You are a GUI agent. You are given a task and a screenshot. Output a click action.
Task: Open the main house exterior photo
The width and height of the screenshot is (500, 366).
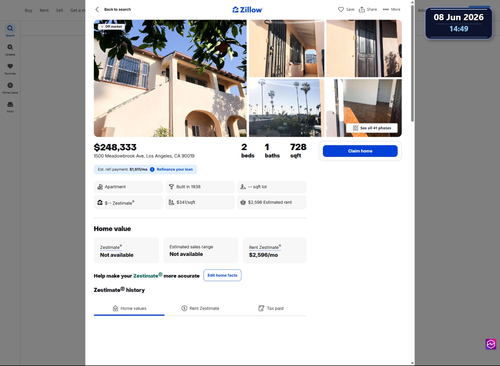(170, 78)
